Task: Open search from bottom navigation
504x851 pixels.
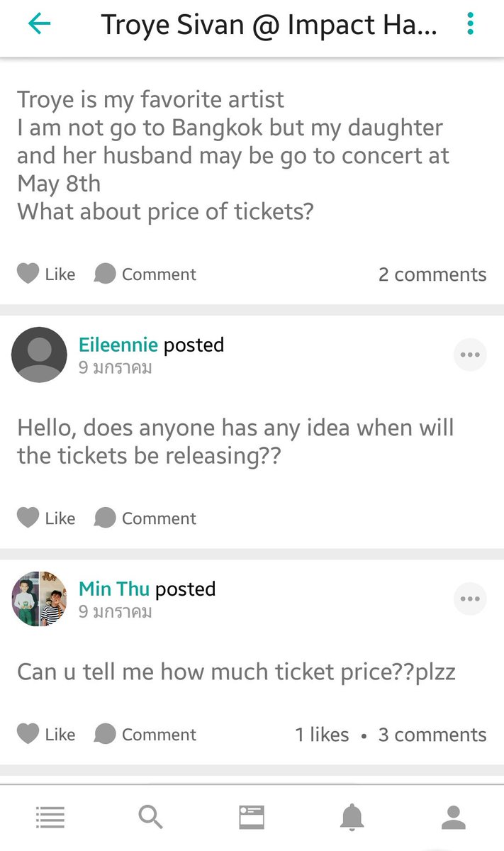Action: click(150, 818)
